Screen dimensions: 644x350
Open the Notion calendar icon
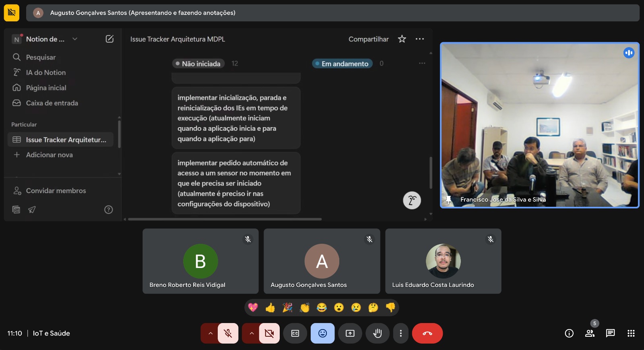point(17,210)
